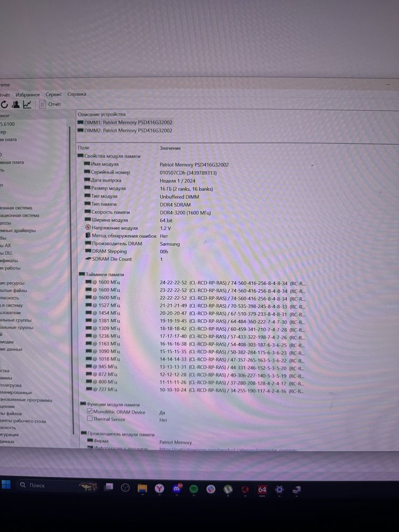Click the Поле column header
This screenshot has height=532, width=399.
(84, 148)
